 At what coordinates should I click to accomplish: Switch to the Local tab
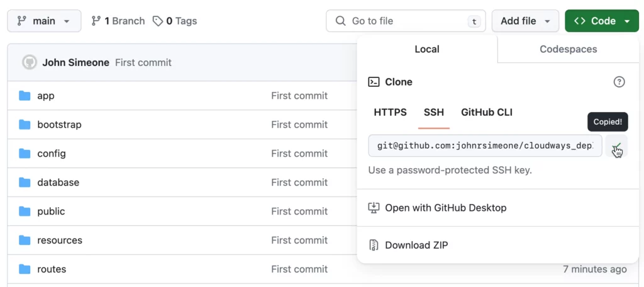pyautogui.click(x=427, y=49)
